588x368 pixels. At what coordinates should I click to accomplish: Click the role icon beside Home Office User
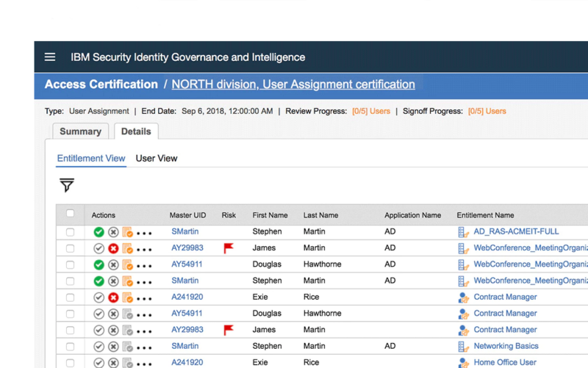(x=464, y=362)
